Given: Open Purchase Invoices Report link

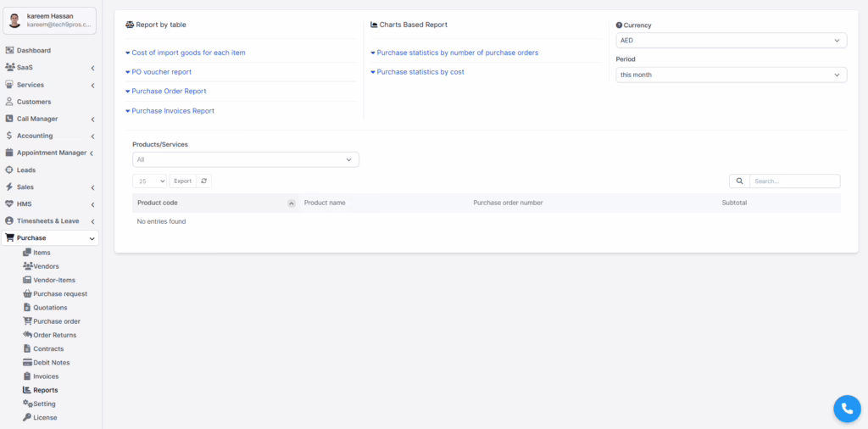Looking at the screenshot, I should click(x=173, y=111).
